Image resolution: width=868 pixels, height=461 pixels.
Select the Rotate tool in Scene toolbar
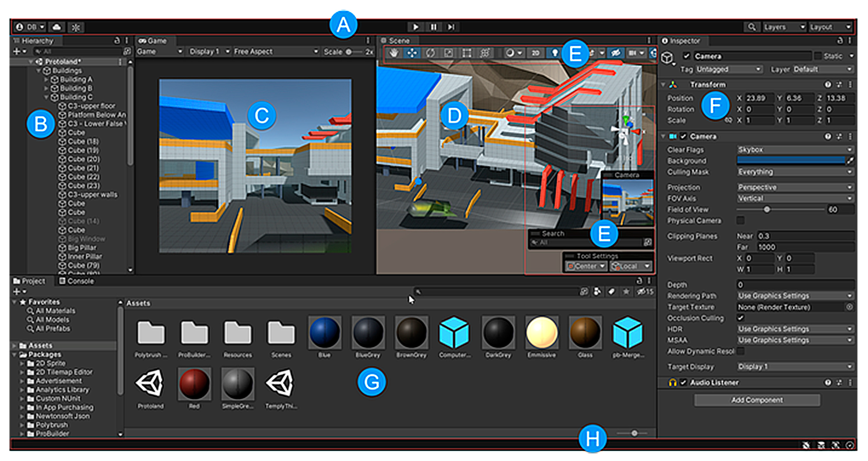[430, 53]
